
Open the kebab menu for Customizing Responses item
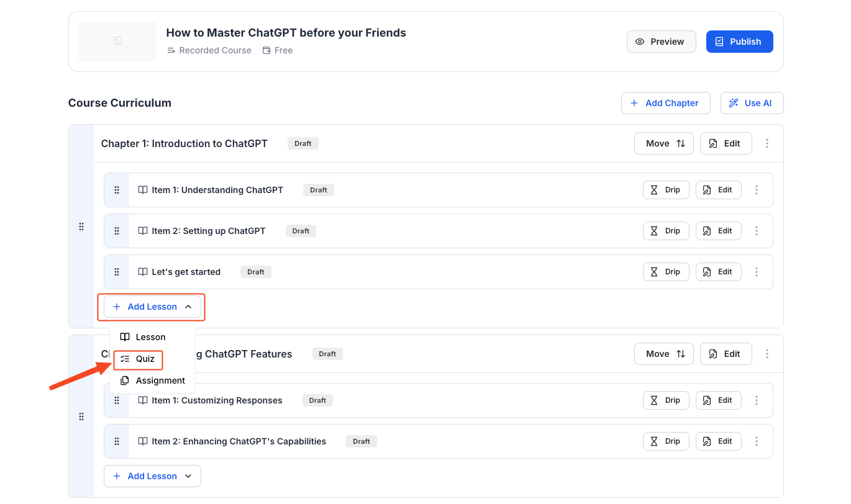tap(757, 400)
